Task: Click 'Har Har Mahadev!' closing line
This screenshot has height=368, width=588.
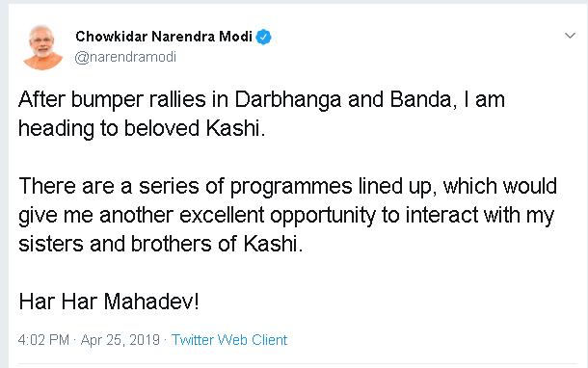Action: tap(109, 302)
